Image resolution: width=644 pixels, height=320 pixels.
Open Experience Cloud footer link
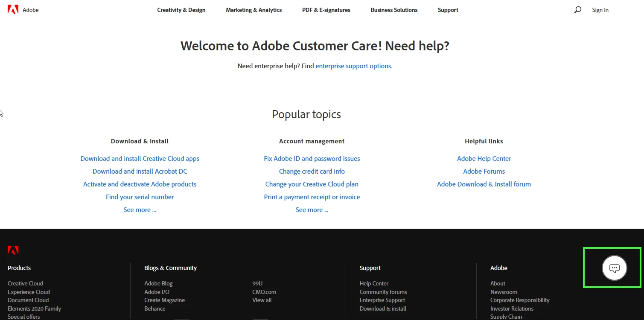pyautogui.click(x=29, y=292)
